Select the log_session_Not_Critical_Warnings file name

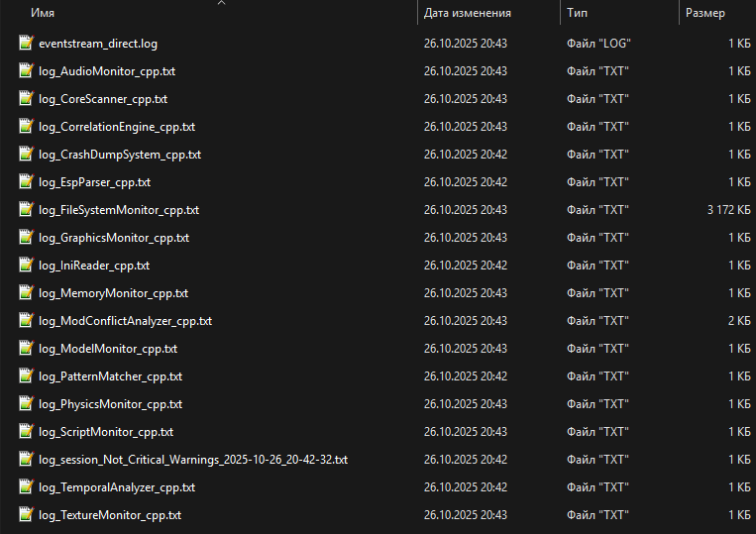192,460
